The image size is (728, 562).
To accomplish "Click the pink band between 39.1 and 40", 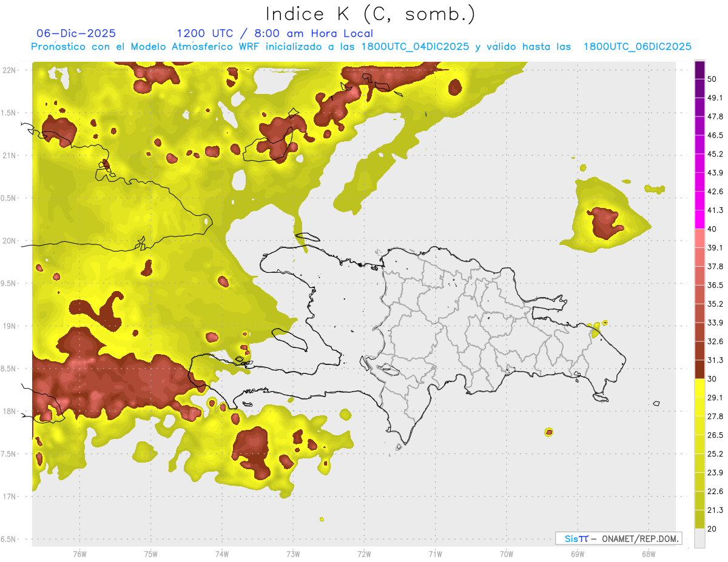I will 700,238.
